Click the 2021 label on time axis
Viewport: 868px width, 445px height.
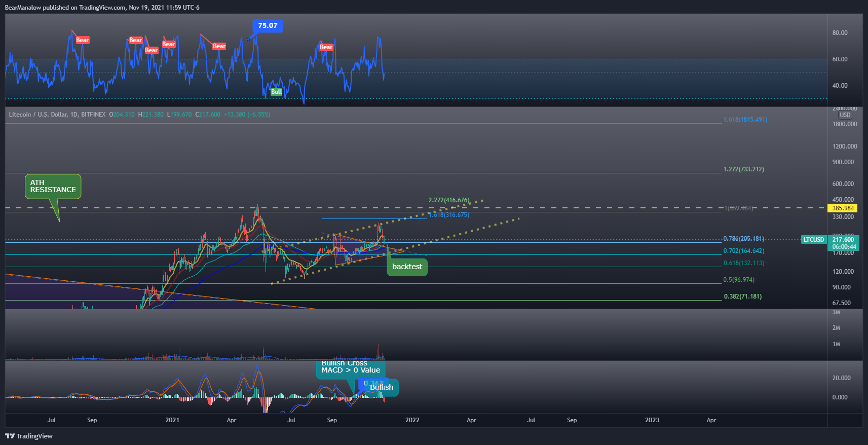(x=172, y=420)
